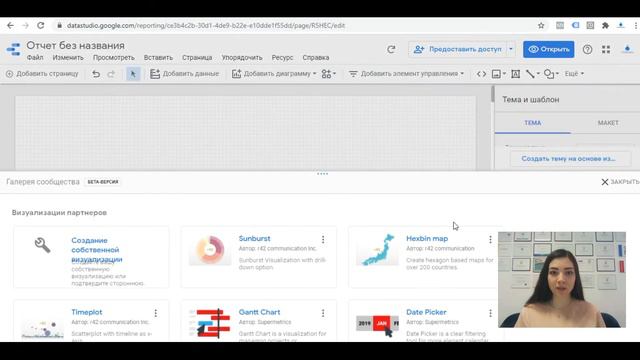Switch to the ТЕМА tab
640x360 pixels.
coord(533,123)
